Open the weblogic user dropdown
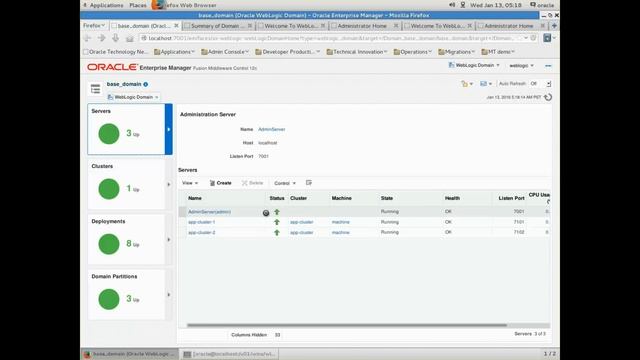The height and width of the screenshot is (360, 640). pyautogui.click(x=521, y=65)
